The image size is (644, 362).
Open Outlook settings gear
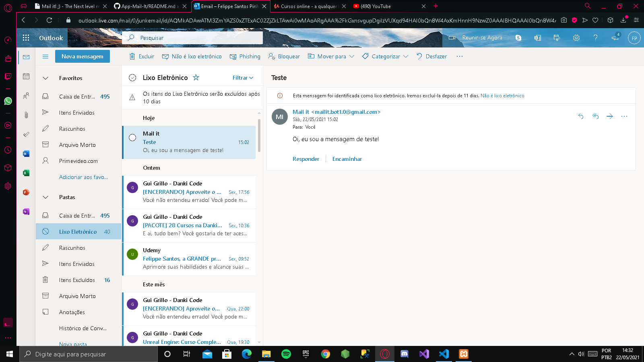click(x=576, y=38)
